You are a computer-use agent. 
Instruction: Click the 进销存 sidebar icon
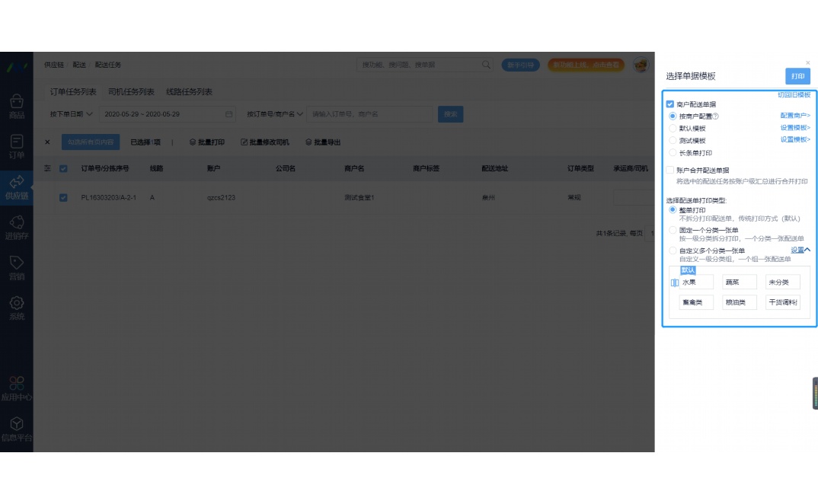[x=16, y=222]
